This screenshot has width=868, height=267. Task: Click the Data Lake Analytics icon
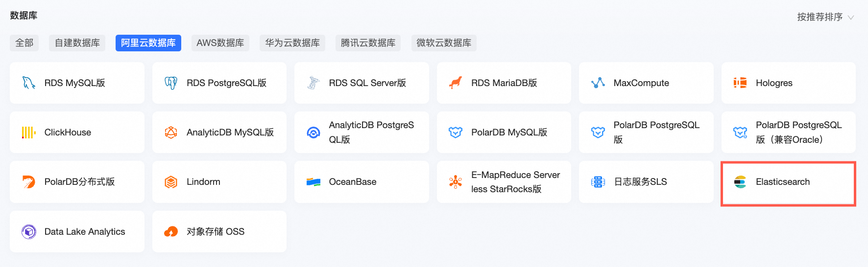click(29, 231)
